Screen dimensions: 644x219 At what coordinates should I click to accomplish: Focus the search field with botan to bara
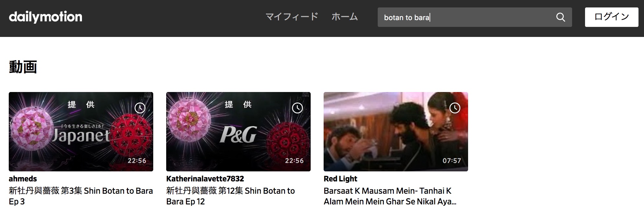tap(466, 17)
